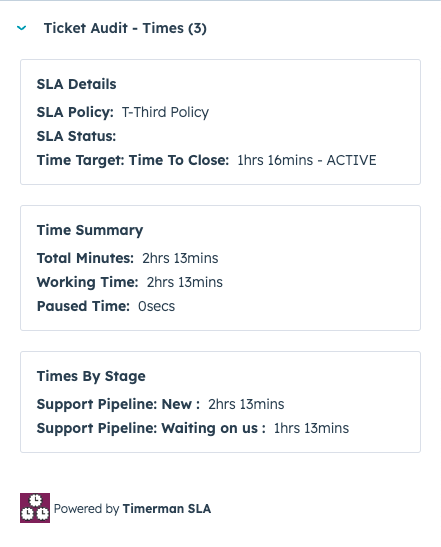This screenshot has width=441, height=547.
Task: Click the Paused Time label
Action: (83, 306)
